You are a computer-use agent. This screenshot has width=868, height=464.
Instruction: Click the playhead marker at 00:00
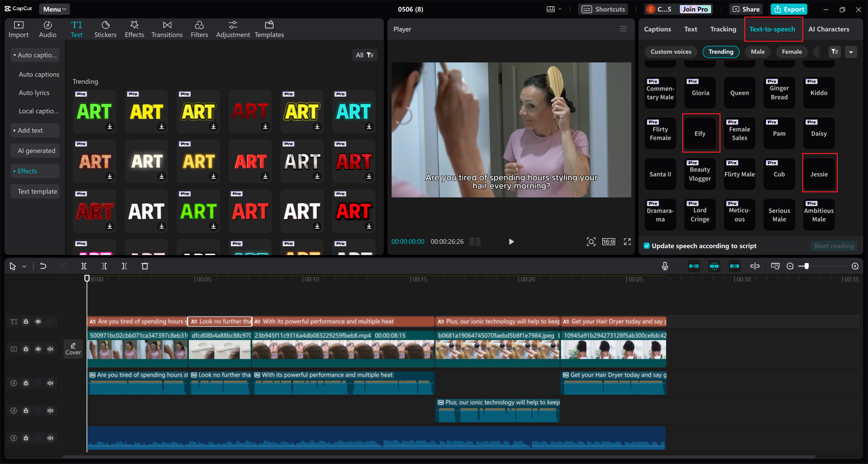87,278
